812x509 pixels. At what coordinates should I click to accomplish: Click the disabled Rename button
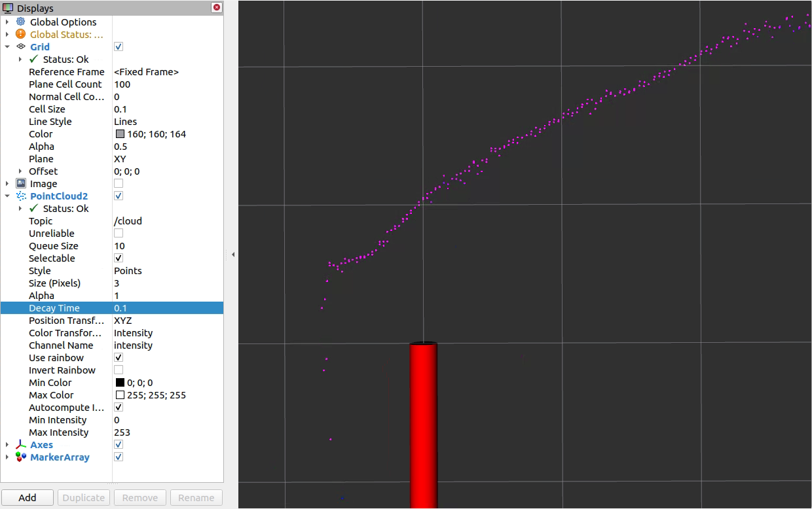click(196, 497)
